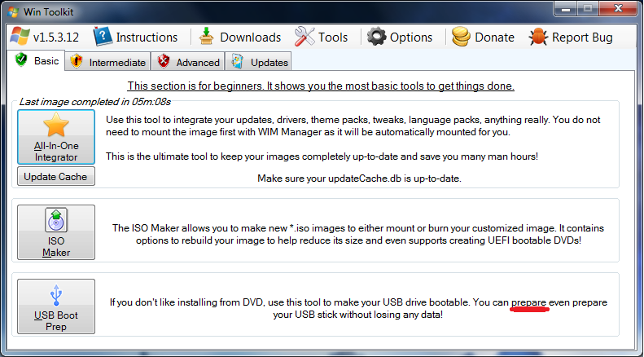Close the Win Toolkit window

click(618, 8)
